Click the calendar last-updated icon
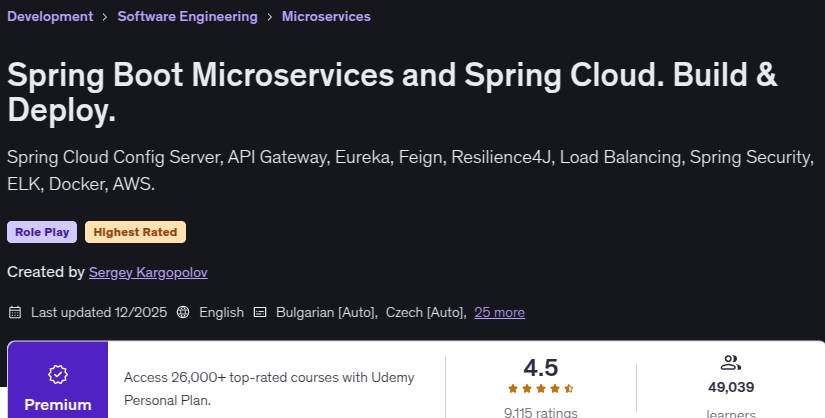Viewport: 825px width, 418px height. (x=15, y=312)
